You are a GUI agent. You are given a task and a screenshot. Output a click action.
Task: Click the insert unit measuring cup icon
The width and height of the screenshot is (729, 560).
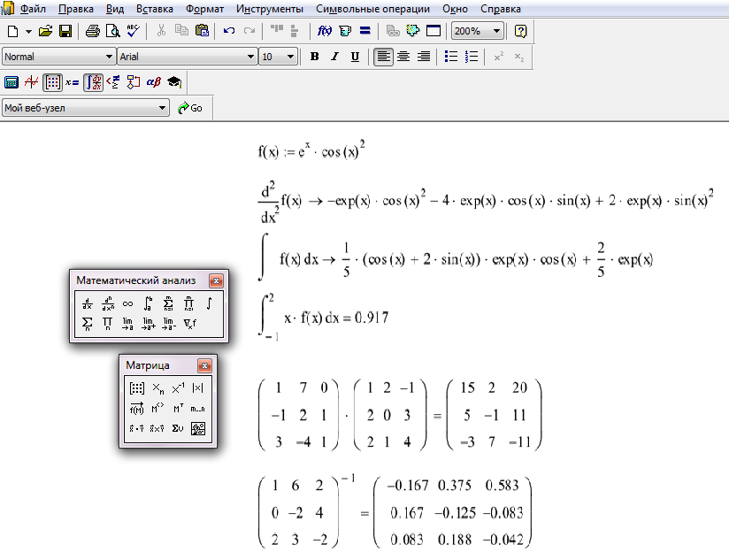345,31
